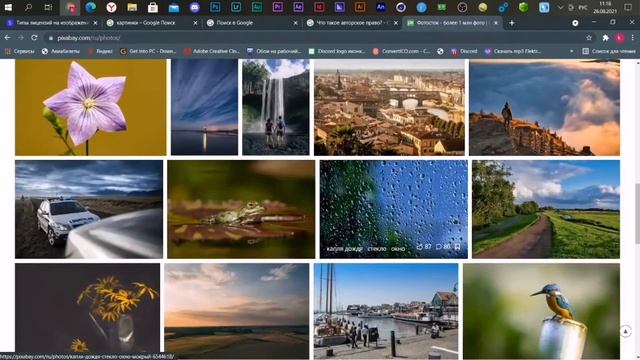This screenshot has width=640, height=360.
Task: Open 'Скачать mp3' bookmark
Action: (513, 51)
